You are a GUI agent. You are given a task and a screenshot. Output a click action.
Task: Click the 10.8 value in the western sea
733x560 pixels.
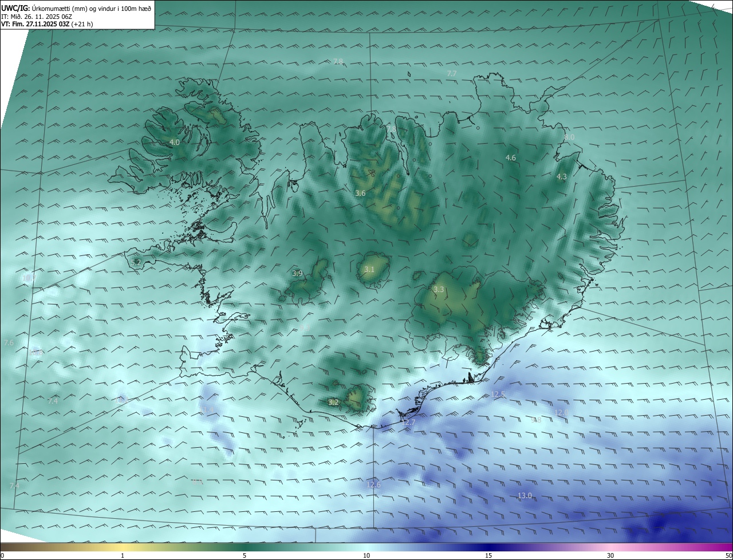(36, 353)
